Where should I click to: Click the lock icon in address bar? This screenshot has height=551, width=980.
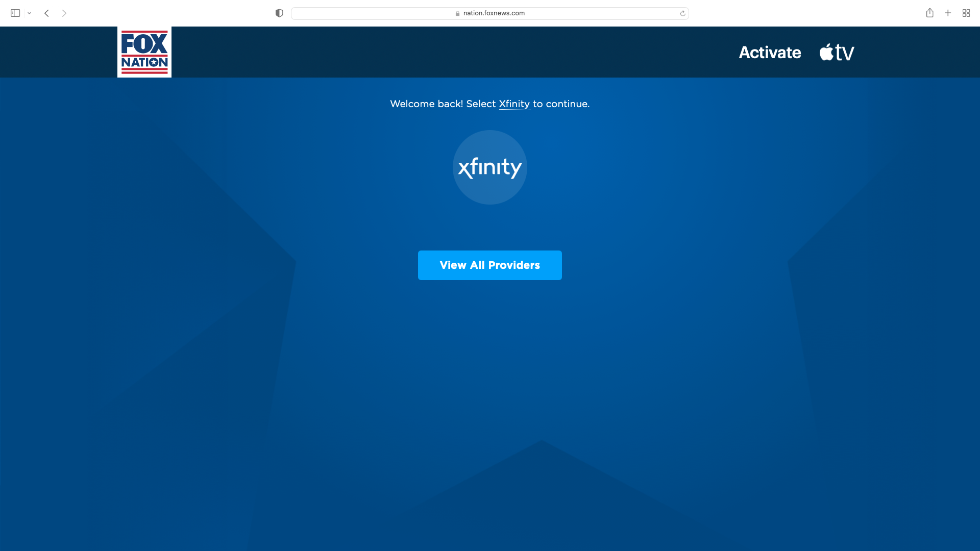(x=458, y=13)
